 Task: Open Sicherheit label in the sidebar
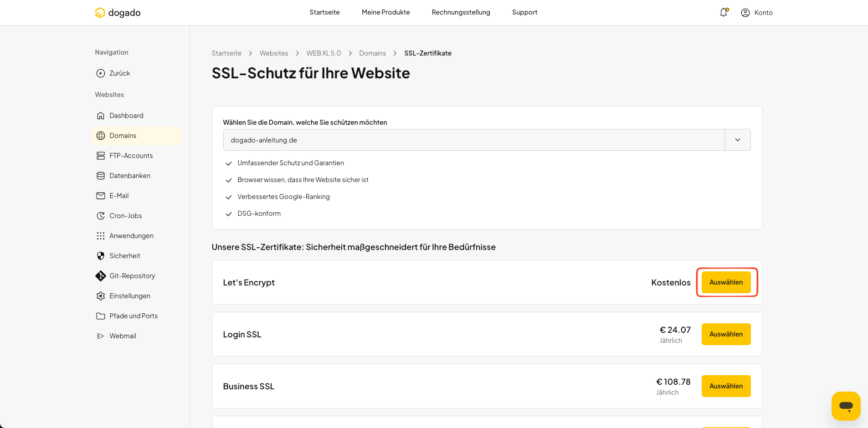[125, 256]
